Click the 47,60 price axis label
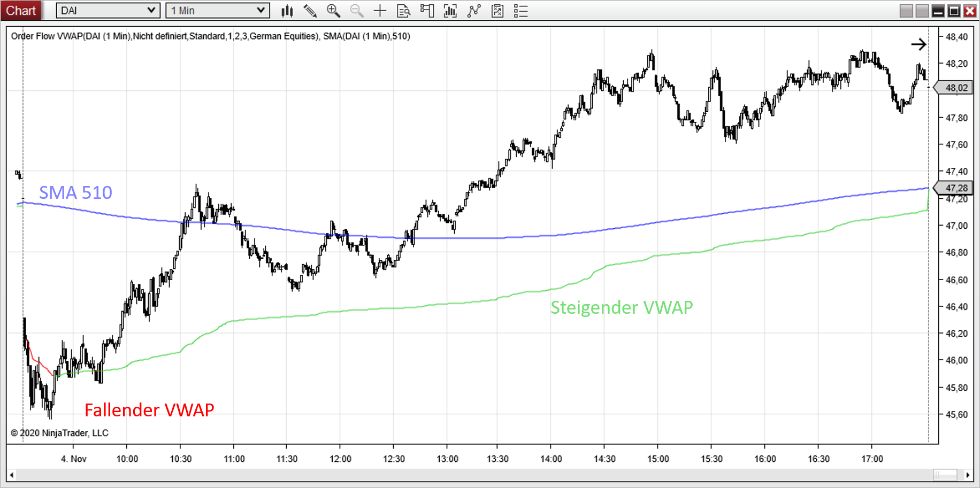The height and width of the screenshot is (488, 980). [956, 145]
